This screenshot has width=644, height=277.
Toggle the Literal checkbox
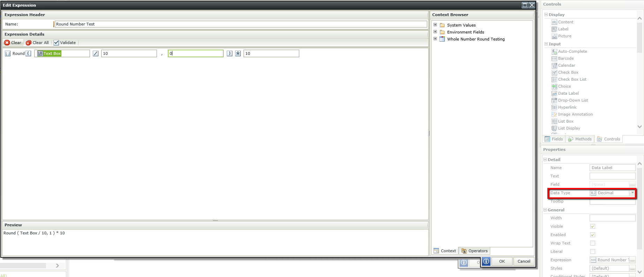point(592,252)
